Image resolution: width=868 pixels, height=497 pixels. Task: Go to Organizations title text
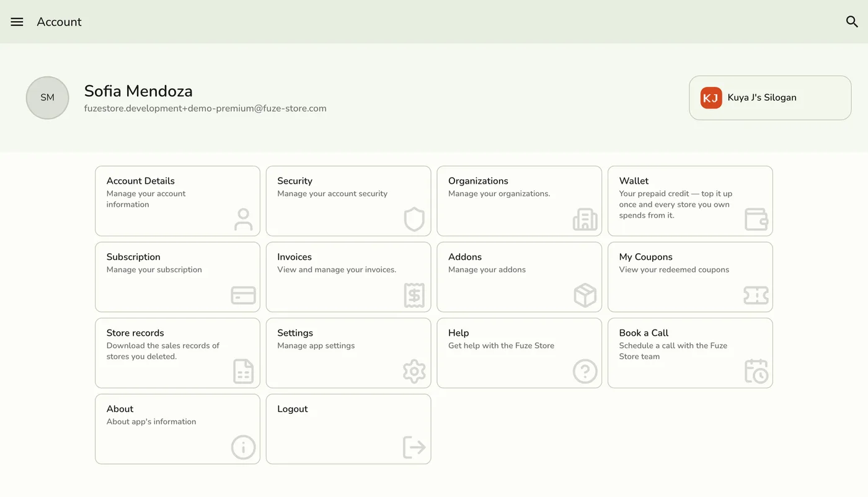tap(478, 181)
